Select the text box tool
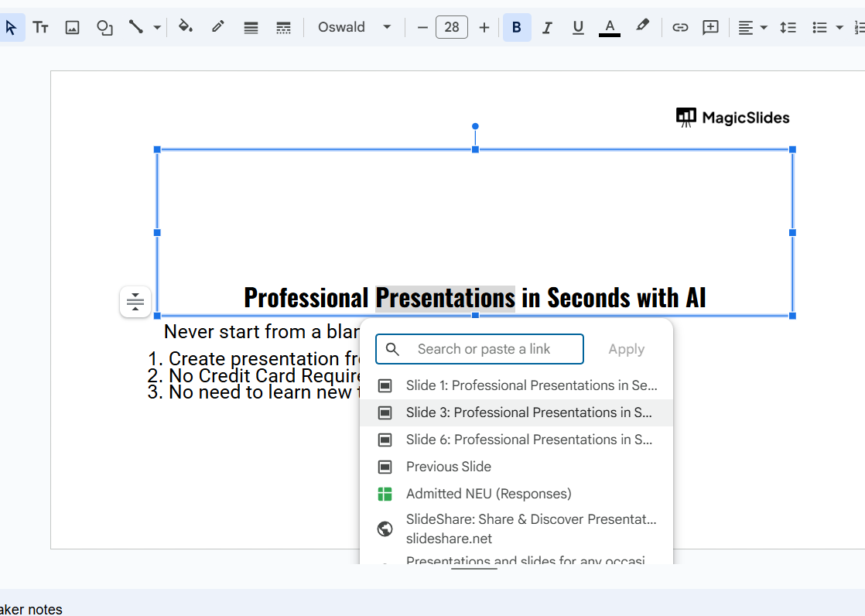 pyautogui.click(x=41, y=28)
